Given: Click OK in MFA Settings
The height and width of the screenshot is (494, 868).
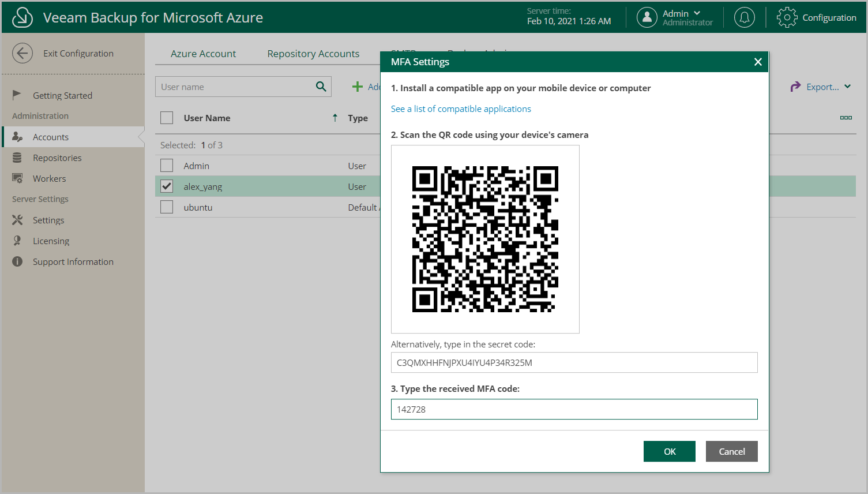Looking at the screenshot, I should (670, 451).
